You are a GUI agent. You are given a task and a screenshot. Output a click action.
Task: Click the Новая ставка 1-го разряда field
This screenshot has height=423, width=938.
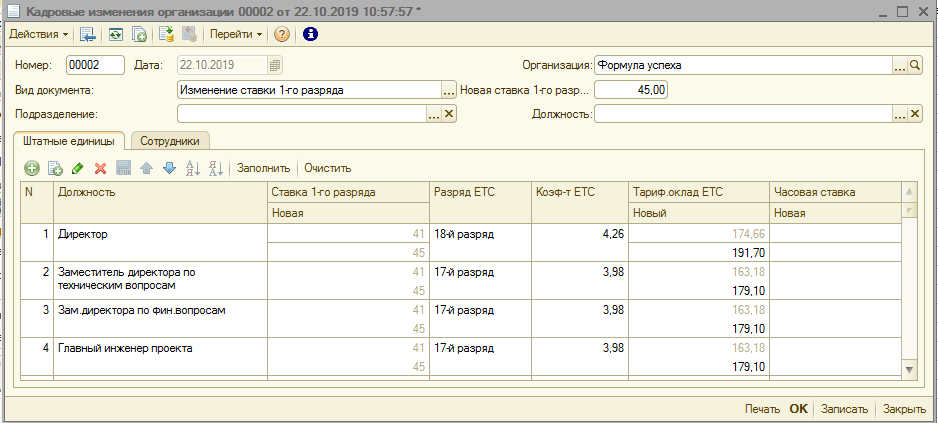(x=631, y=89)
